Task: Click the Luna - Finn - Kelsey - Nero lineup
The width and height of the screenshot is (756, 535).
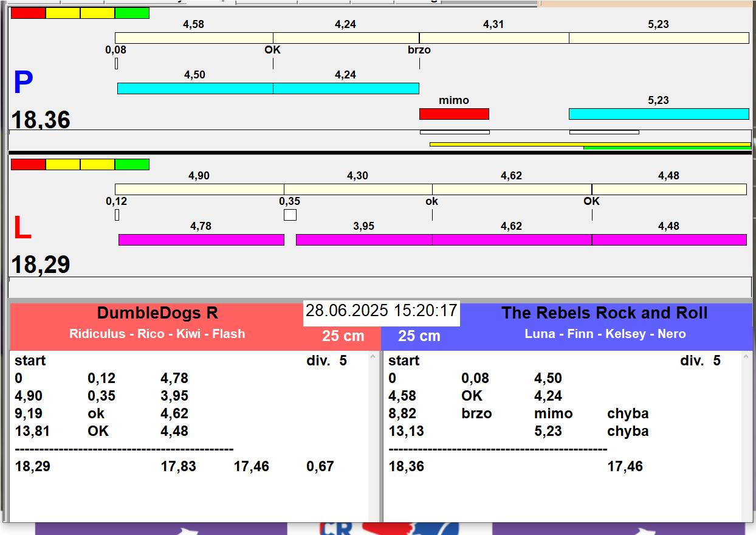Action: (x=605, y=334)
